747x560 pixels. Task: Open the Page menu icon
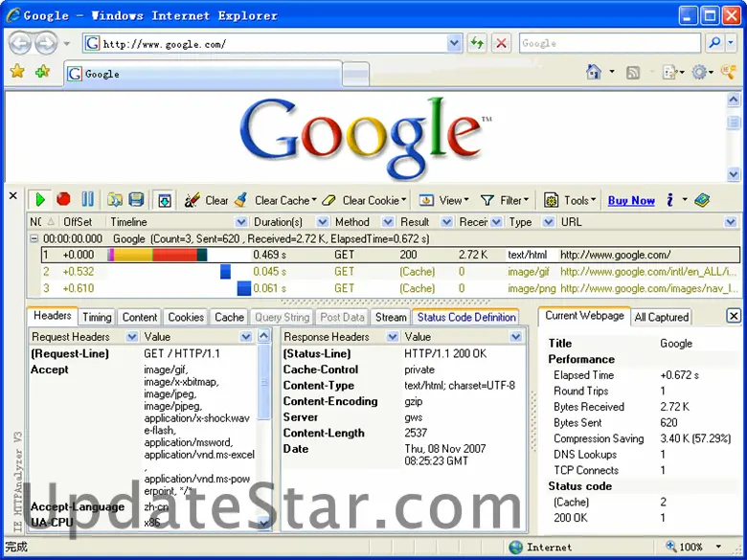tap(670, 73)
